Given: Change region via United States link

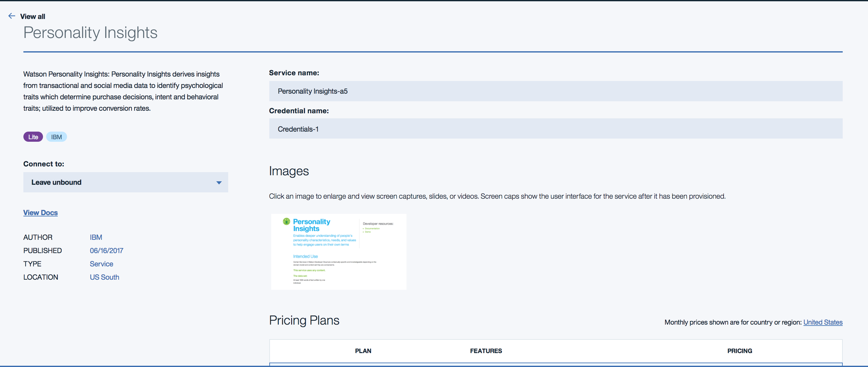Looking at the screenshot, I should click(823, 322).
